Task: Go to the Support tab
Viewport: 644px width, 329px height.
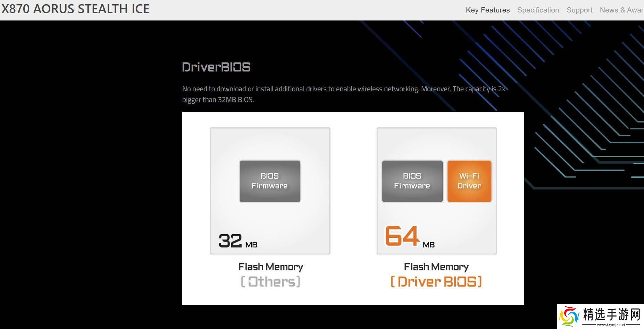Action: click(x=579, y=10)
